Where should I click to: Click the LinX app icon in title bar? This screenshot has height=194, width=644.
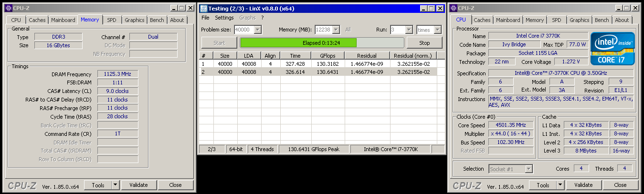[204, 8]
